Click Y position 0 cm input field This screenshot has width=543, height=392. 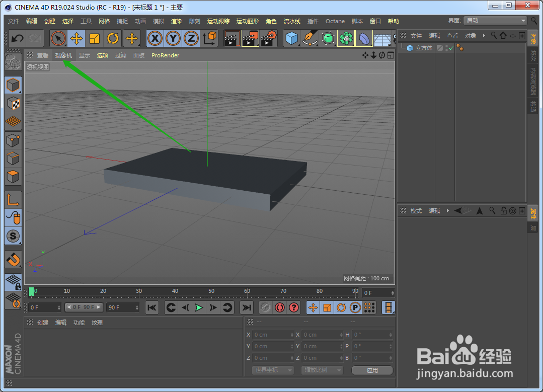click(274, 346)
